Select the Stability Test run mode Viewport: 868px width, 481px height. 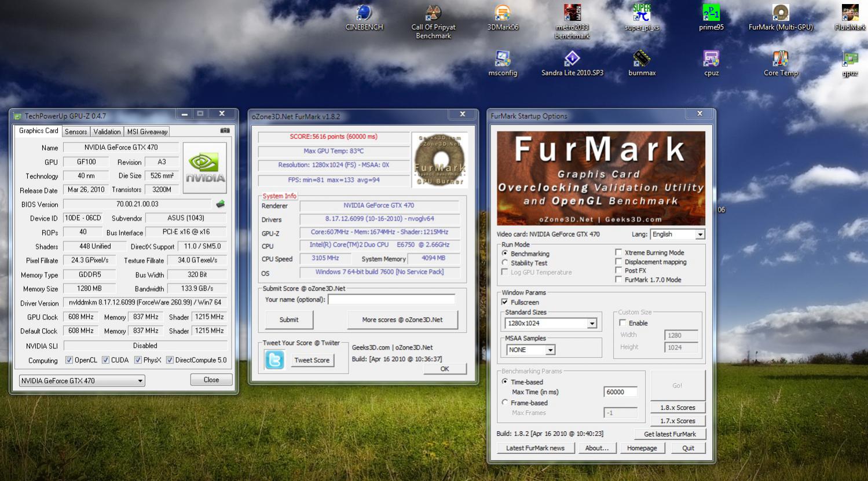pos(505,263)
